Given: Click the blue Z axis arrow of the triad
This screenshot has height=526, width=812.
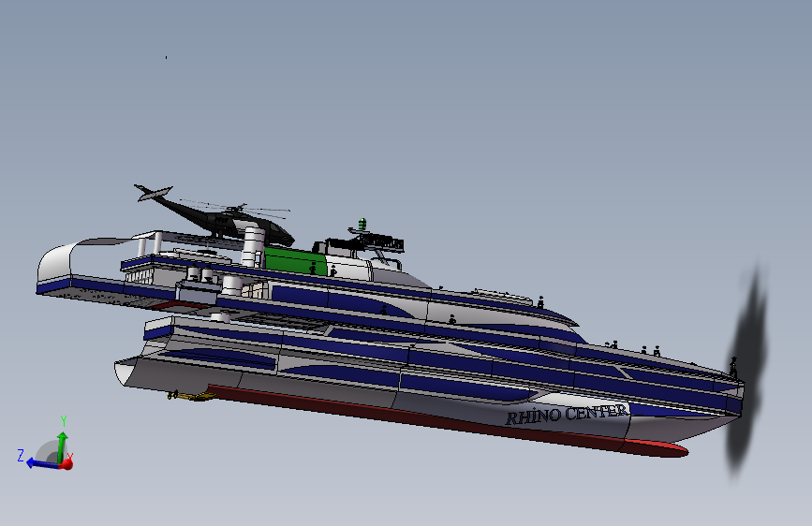Looking at the screenshot, I should 40,463.
